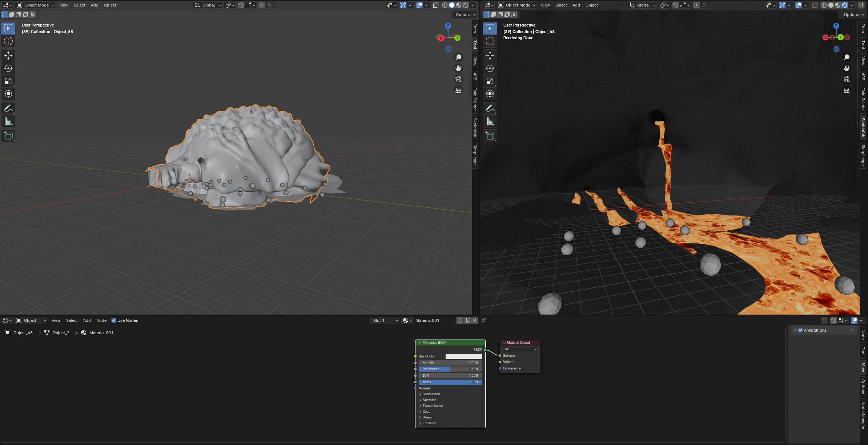Click Metallic value field in Principled BSDF
The width and height of the screenshot is (868, 445).
[x=450, y=363]
